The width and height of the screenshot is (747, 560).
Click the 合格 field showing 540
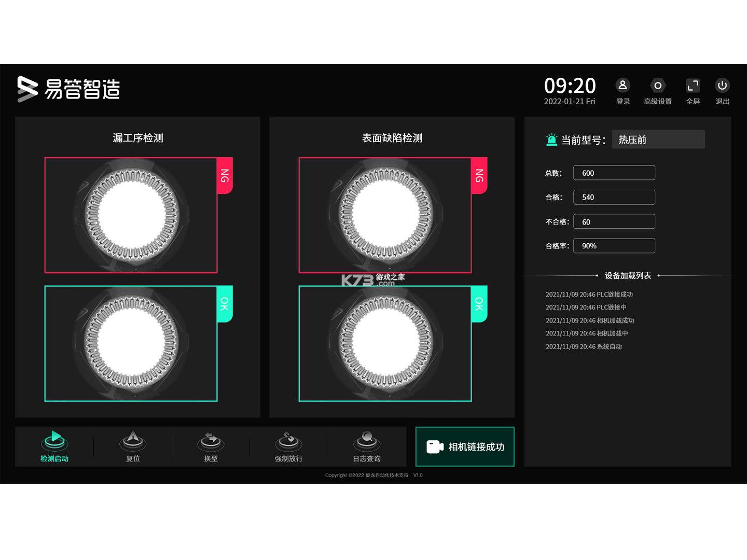[614, 197]
